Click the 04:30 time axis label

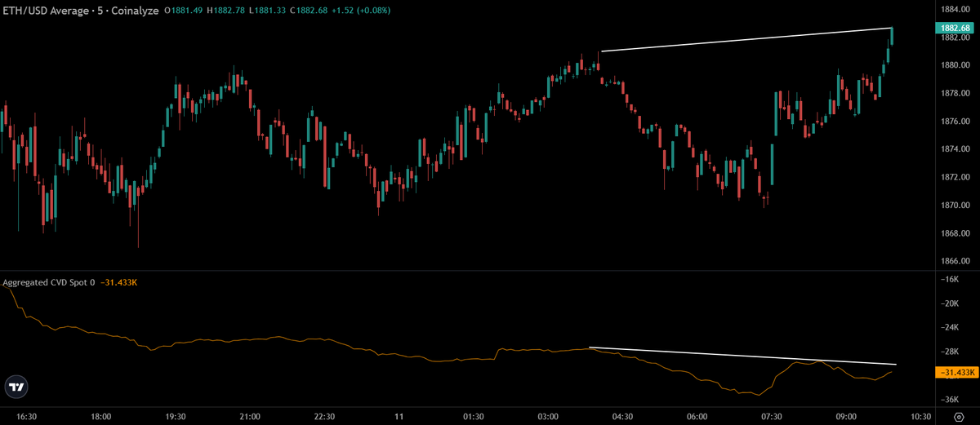[x=622, y=417]
